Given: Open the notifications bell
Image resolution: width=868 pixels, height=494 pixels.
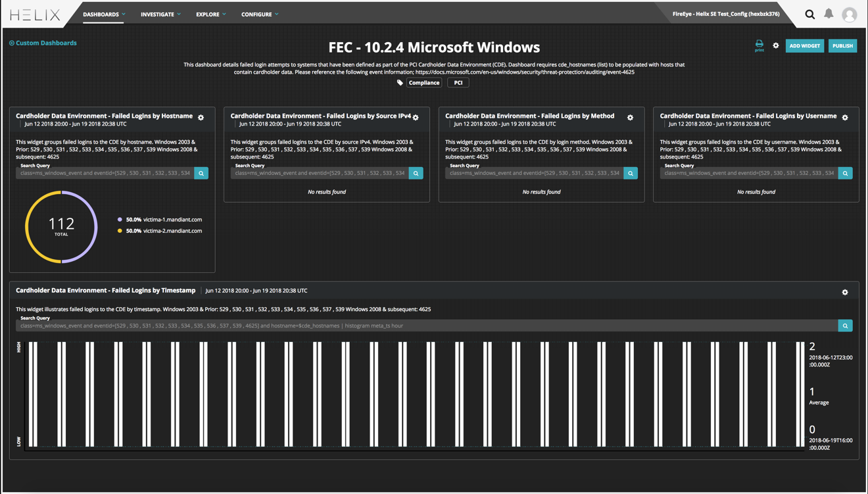Looking at the screenshot, I should pos(829,14).
